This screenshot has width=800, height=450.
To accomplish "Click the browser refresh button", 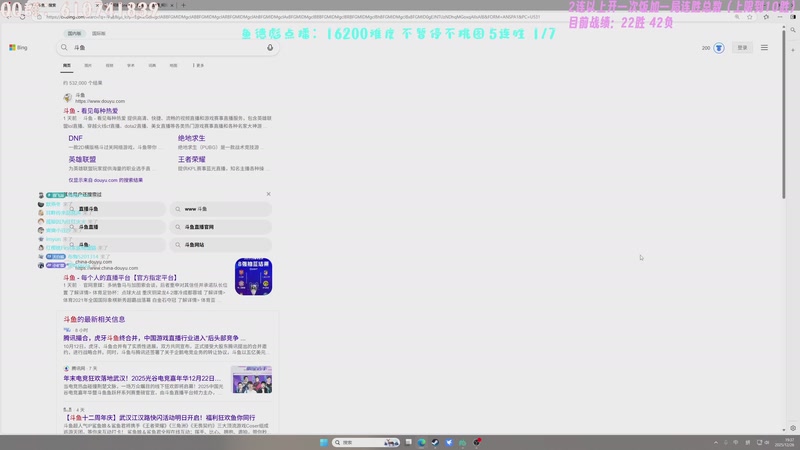I will (x=22, y=17).
